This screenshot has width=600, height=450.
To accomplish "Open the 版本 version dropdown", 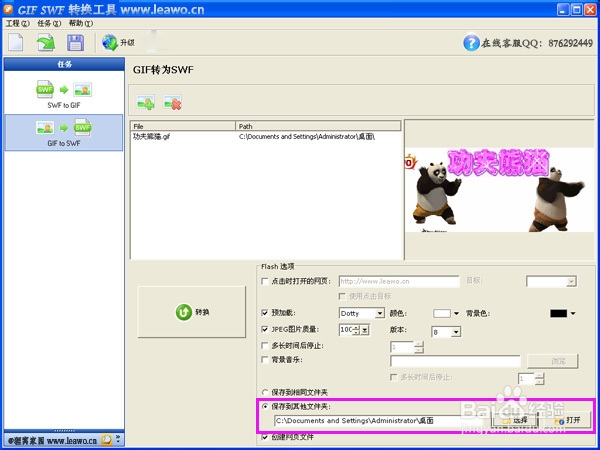I will point(455,332).
